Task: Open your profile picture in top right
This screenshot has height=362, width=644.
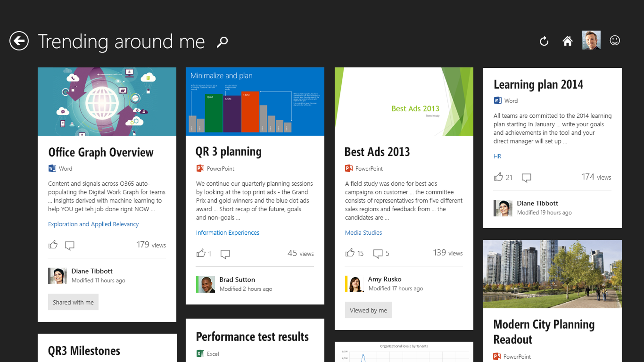Action: click(591, 40)
